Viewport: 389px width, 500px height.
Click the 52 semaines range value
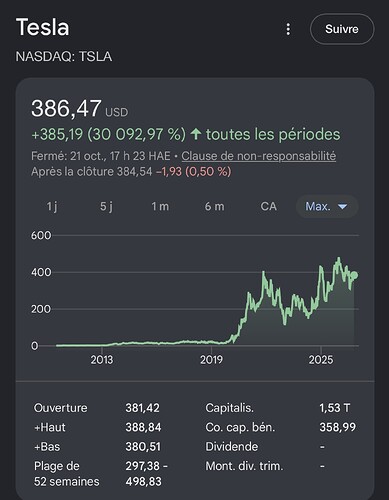147,474
